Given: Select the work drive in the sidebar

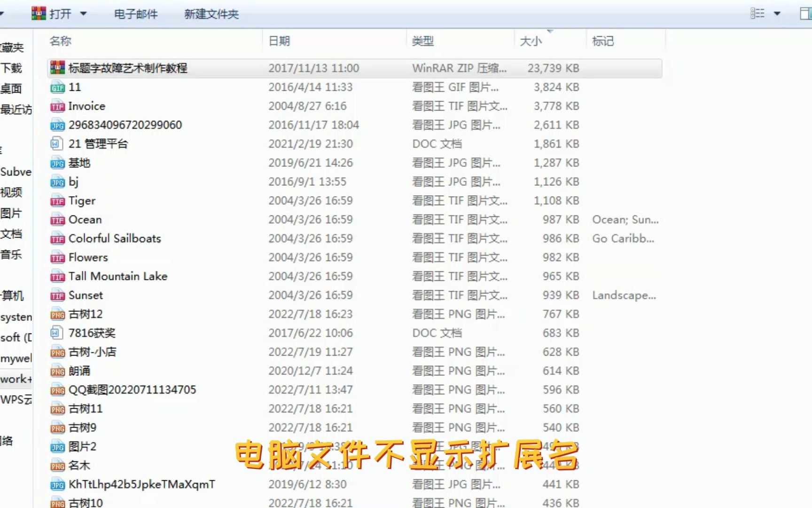Looking at the screenshot, I should [16, 379].
